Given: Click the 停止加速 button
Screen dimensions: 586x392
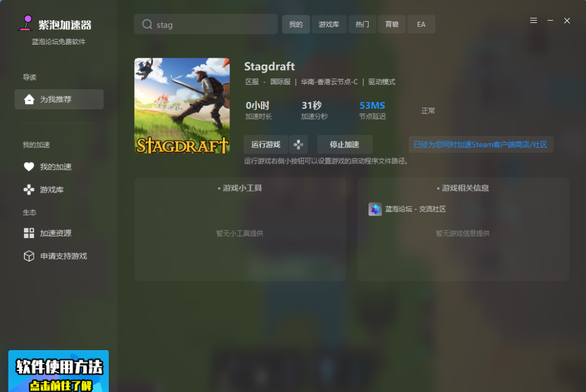Looking at the screenshot, I should [x=345, y=145].
